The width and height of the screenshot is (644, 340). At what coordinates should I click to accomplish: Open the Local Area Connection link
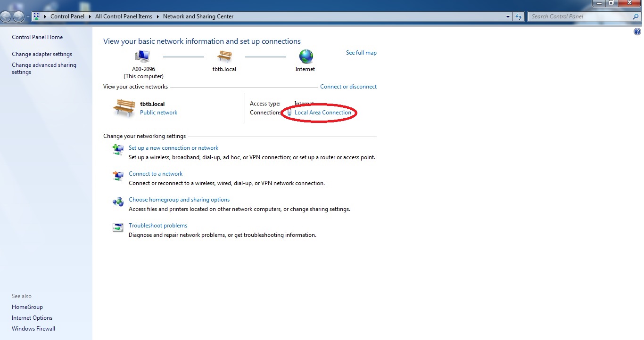[x=322, y=113]
